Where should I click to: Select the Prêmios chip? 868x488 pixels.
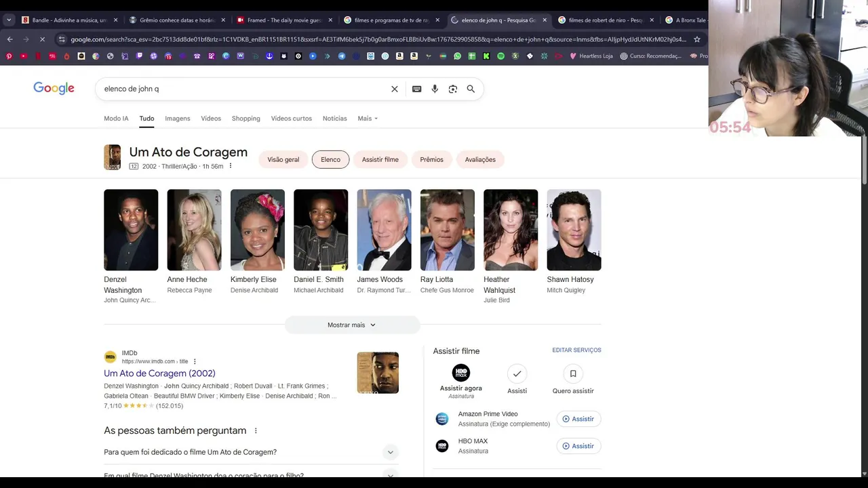pyautogui.click(x=431, y=159)
